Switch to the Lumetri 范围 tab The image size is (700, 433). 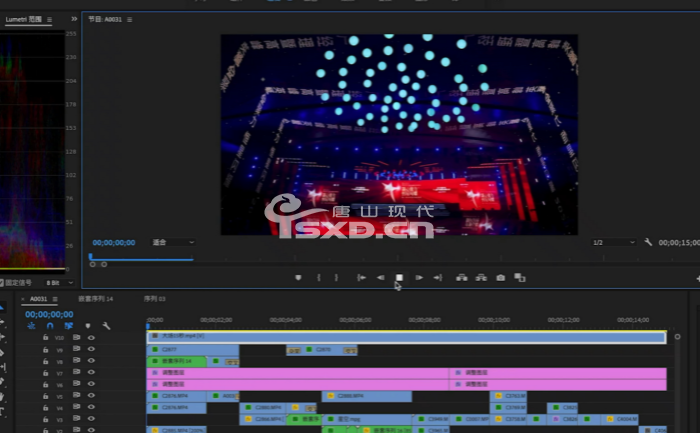click(x=23, y=19)
